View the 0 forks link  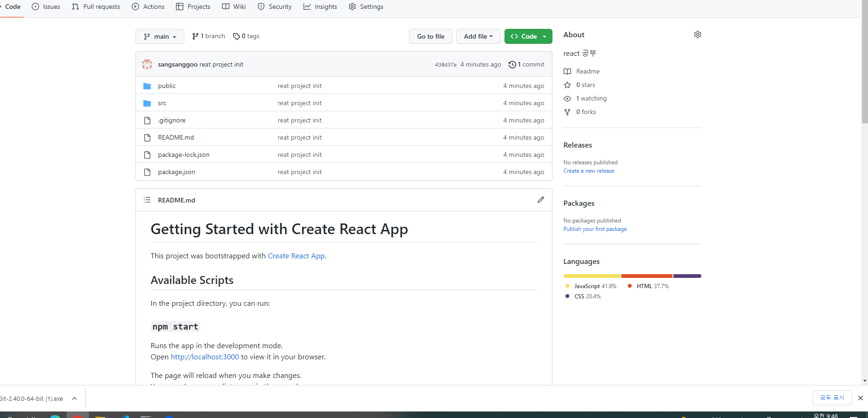point(580,112)
